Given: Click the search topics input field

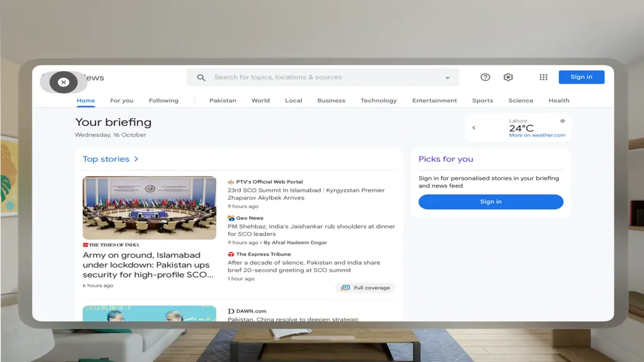Looking at the screenshot, I should pos(323,77).
